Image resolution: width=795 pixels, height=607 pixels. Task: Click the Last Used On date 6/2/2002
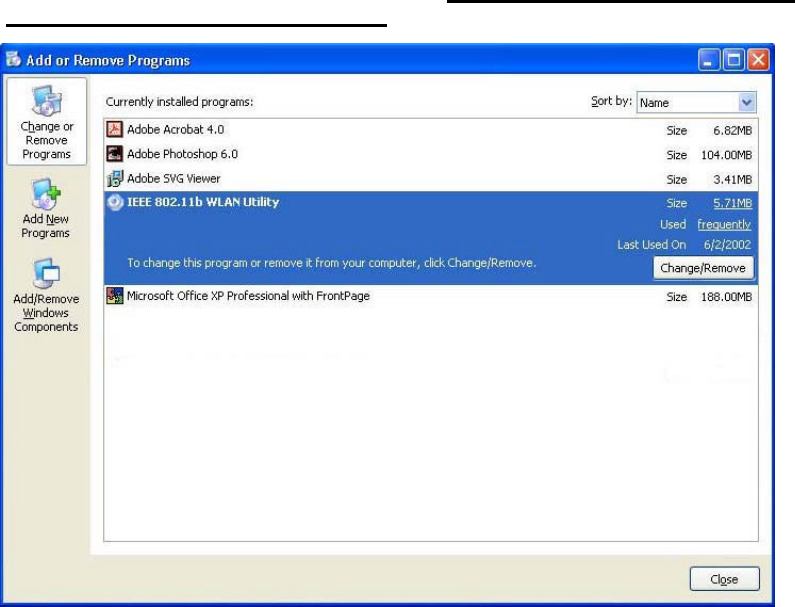coord(727,245)
